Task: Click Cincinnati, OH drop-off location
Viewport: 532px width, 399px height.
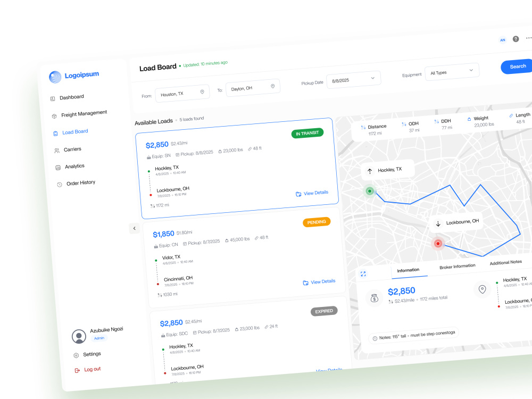Action: [x=178, y=278]
